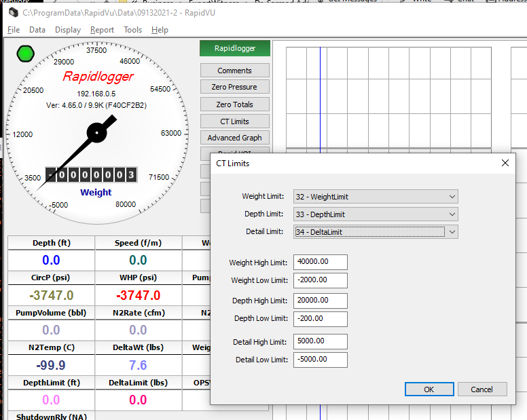Click the Depth (ft) header cell
527x420 pixels.
coord(52,243)
